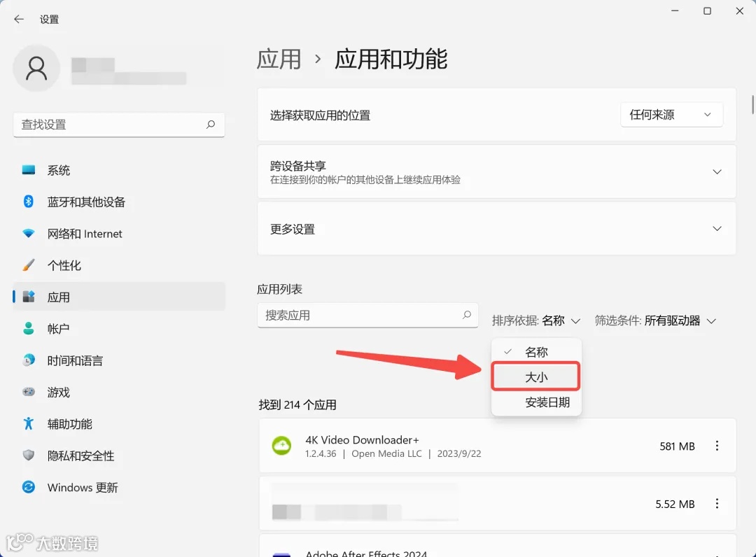Screen dimensions: 756x557
Task: Maximize the 设置 window
Action: pyautogui.click(x=707, y=10)
